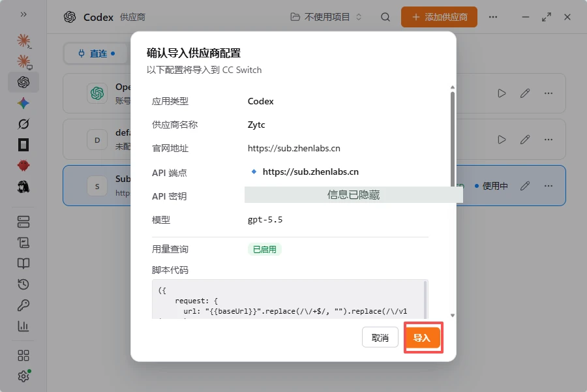Click the orange 导入 import button
This screenshot has height=392, width=587.
pyautogui.click(x=422, y=337)
